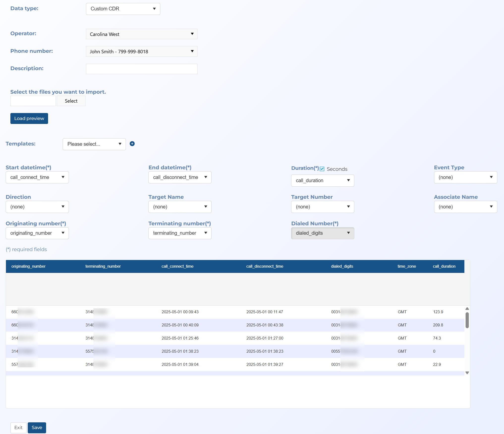Open the Data type dropdown
Screen dimensions: 504x434
[x=123, y=9]
